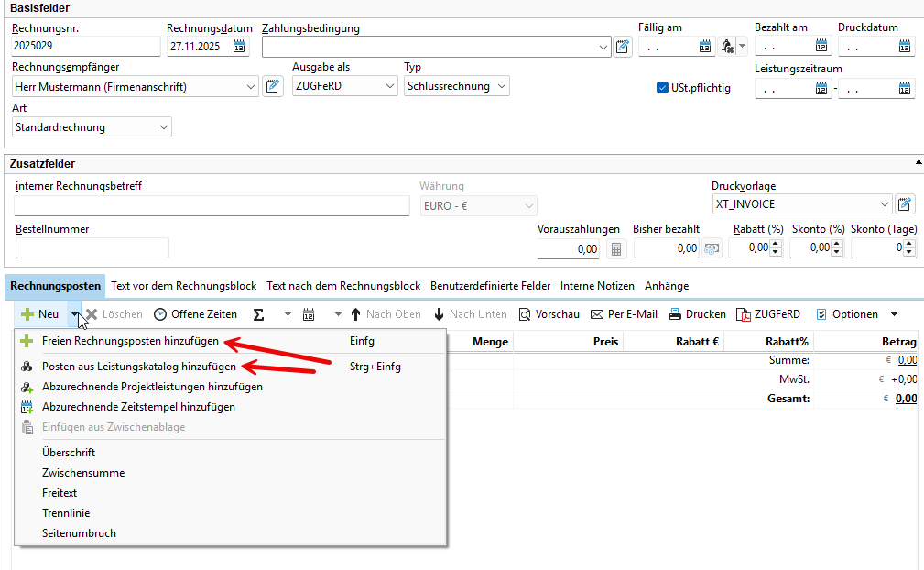Click the Per E-Mail button
This screenshot has width=924, height=570.
coord(624,314)
